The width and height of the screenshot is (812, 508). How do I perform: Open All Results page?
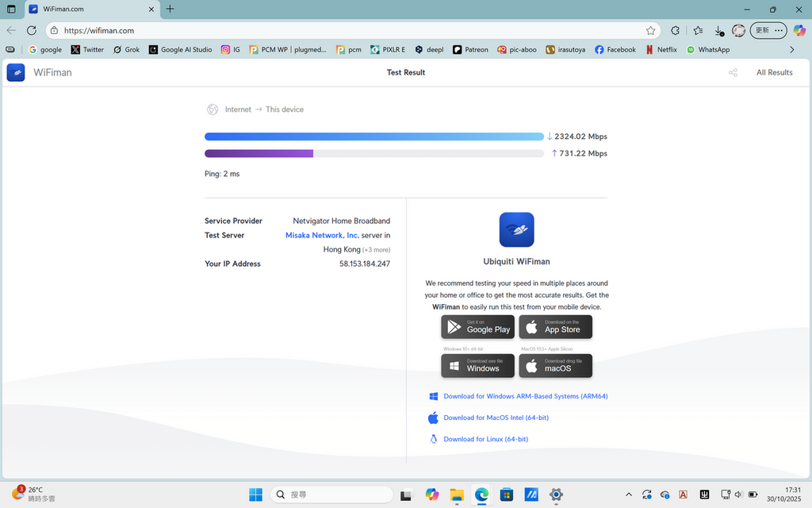(774, 72)
